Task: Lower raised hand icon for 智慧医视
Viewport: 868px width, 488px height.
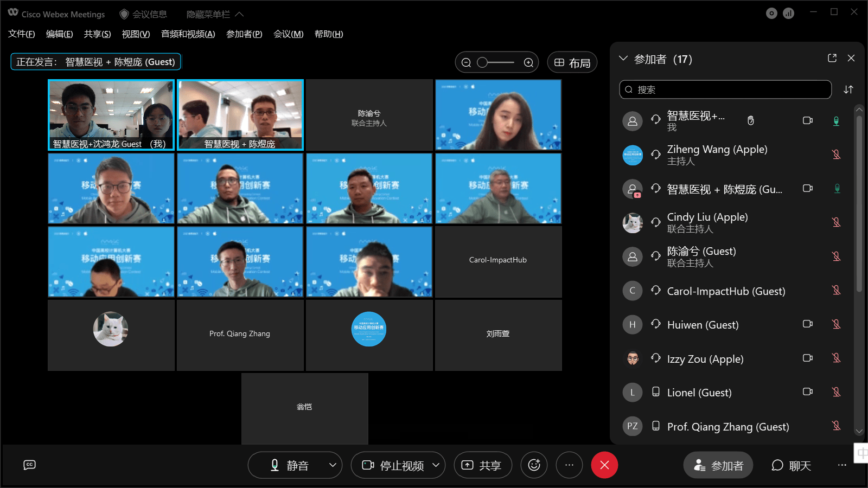Action: click(751, 120)
